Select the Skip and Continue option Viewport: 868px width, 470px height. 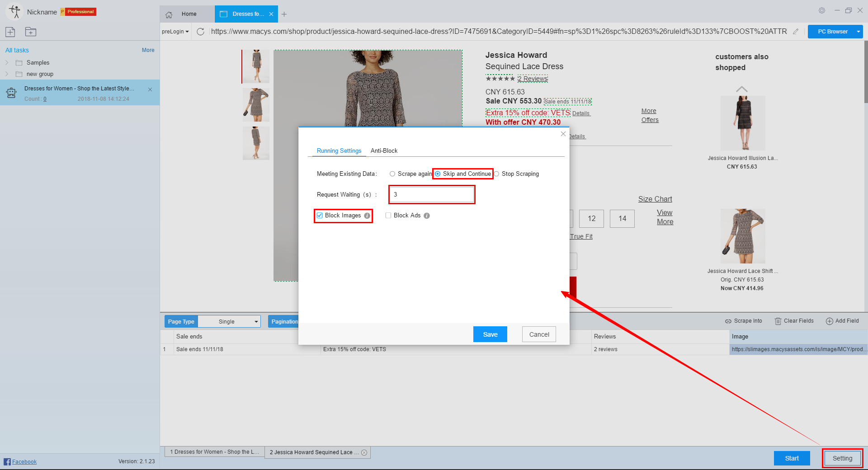(463, 174)
